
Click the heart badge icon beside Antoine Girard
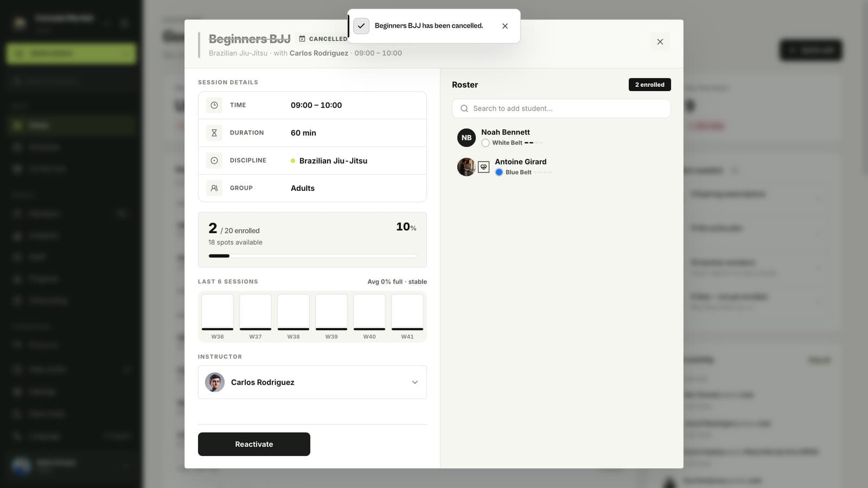click(x=483, y=167)
